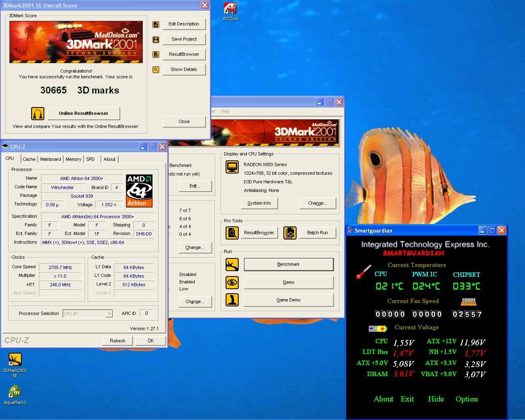
Task: Click About in Smartguardian
Action: 383,399
